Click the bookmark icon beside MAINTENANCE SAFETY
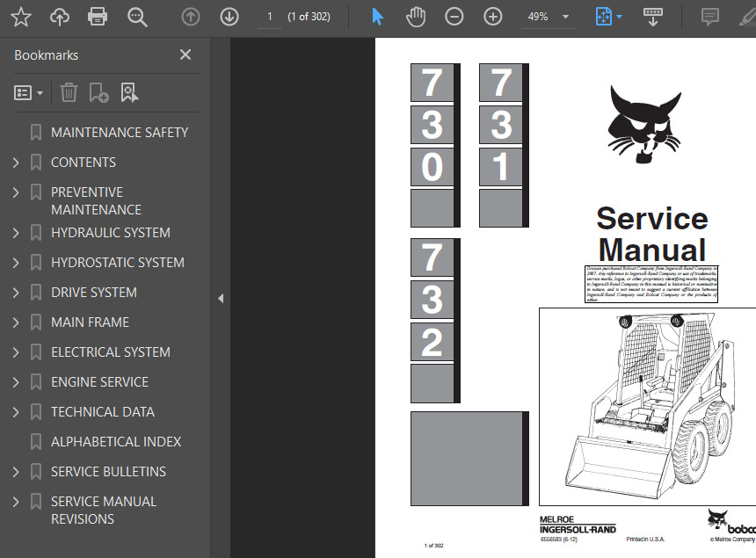Screen dimensions: 756x558 [x=36, y=133]
